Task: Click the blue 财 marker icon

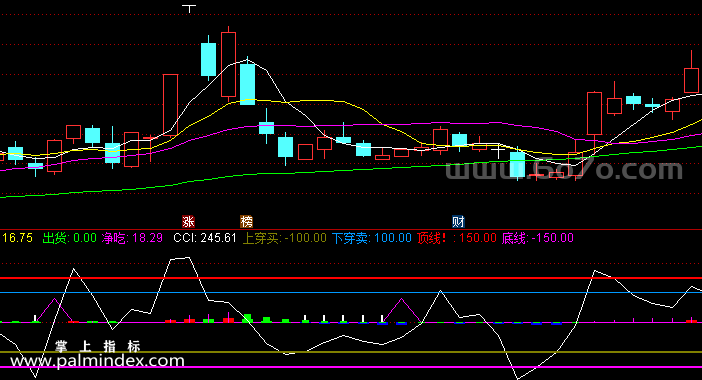Action: [458, 221]
